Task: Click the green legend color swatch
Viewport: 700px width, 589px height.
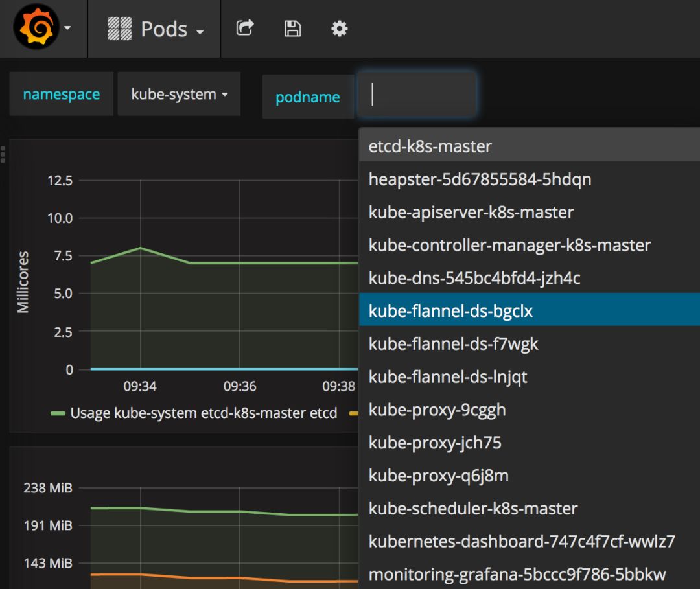Action: coord(58,413)
